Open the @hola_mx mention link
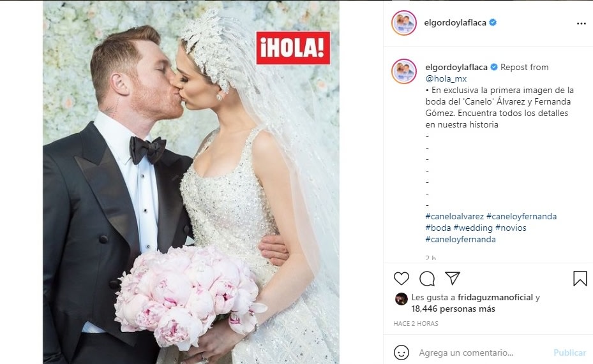This screenshot has width=593, height=364. pos(446,78)
